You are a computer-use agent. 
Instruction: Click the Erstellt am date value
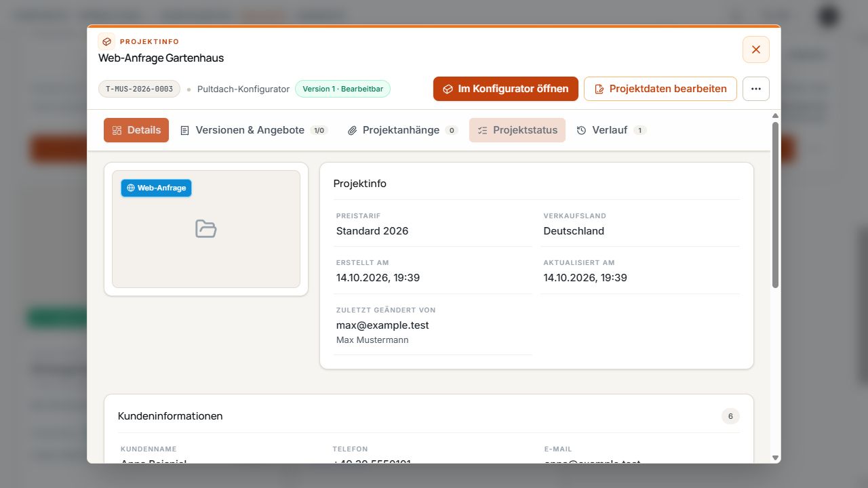(x=378, y=278)
